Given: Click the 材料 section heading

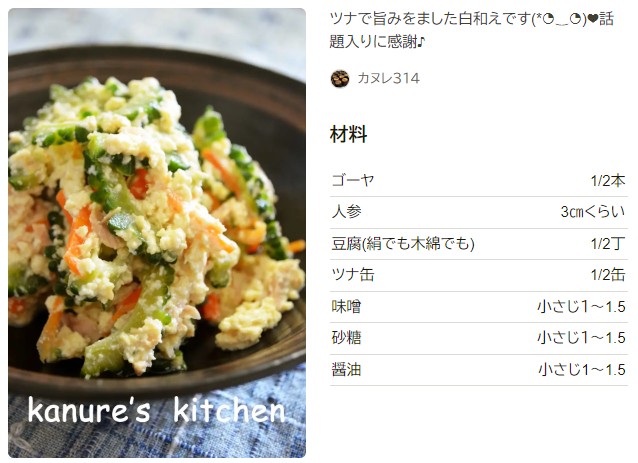Looking at the screenshot, I should pos(349,134).
